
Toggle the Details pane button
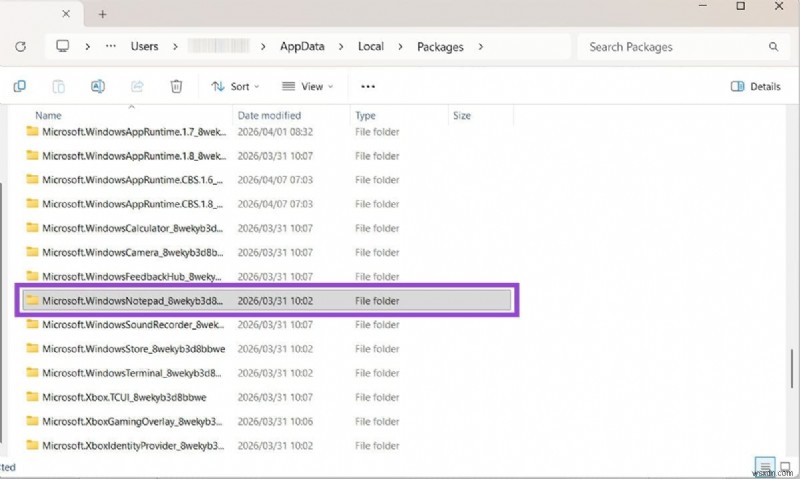(x=756, y=87)
